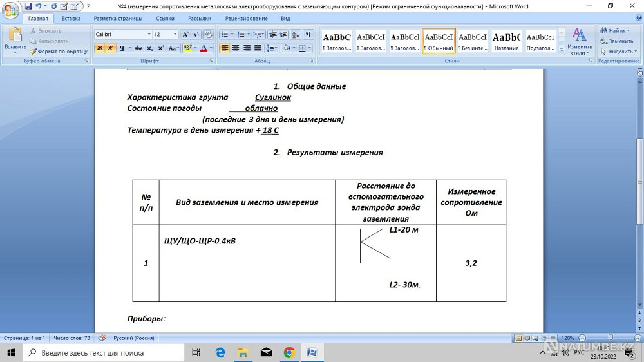This screenshot has width=644, height=362.
Task: Open Word help with question mark
Action: 639,18
